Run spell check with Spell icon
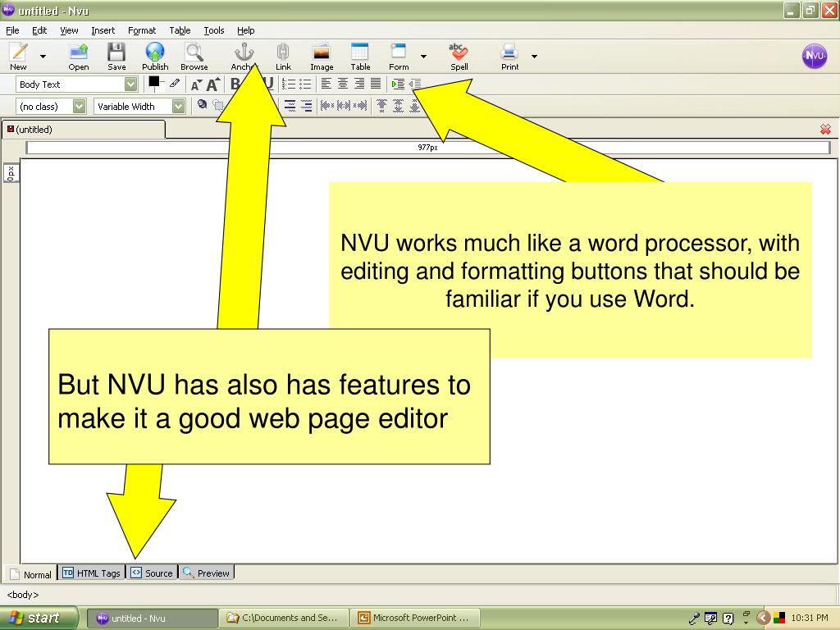 tap(459, 57)
